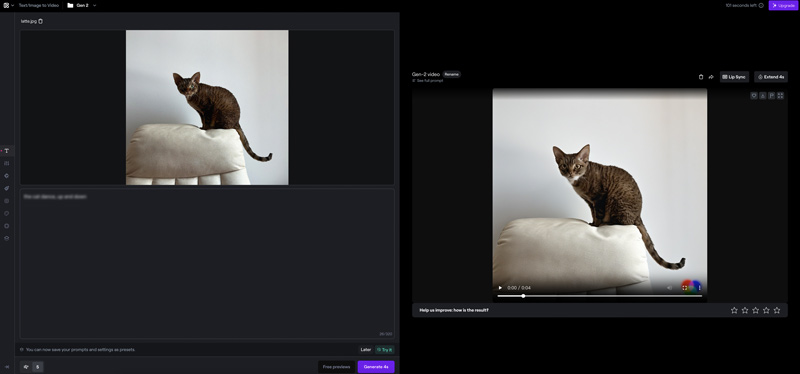Delete the uploaded latte.jpg image
This screenshot has width=800, height=374.
tap(41, 21)
